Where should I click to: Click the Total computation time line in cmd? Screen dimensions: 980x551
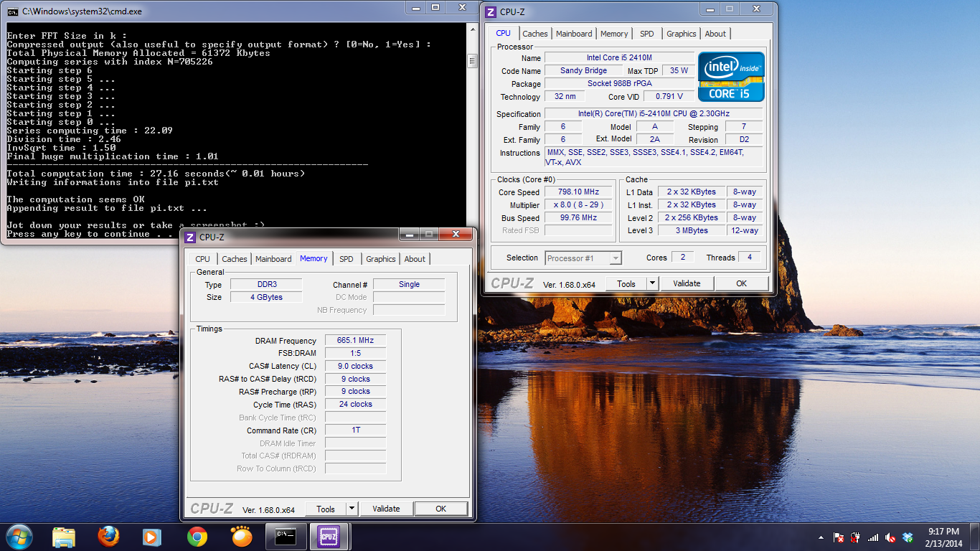(156, 174)
